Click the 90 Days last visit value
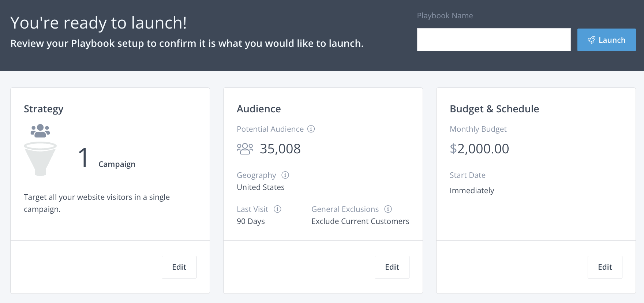Viewport: 644px width, 303px height. (251, 221)
